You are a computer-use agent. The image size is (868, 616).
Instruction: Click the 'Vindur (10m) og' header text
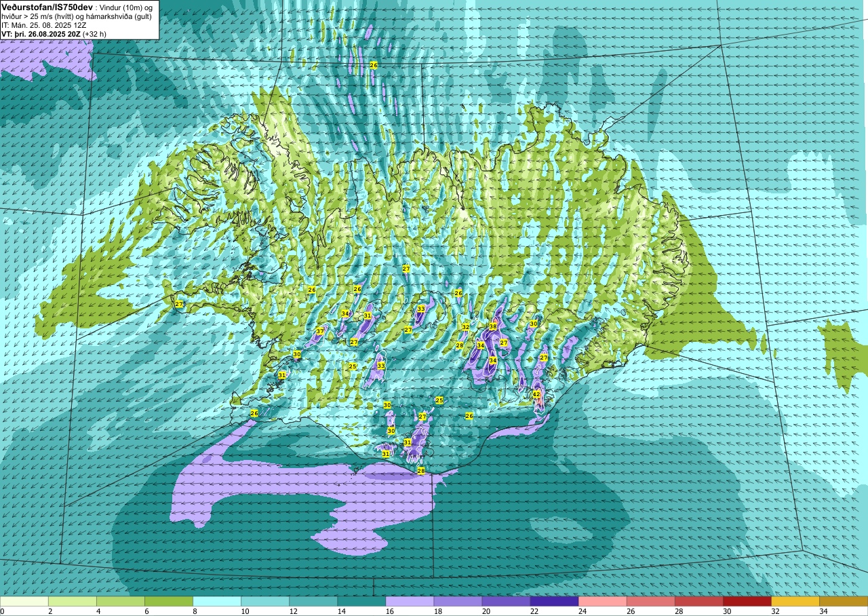pos(126,7)
